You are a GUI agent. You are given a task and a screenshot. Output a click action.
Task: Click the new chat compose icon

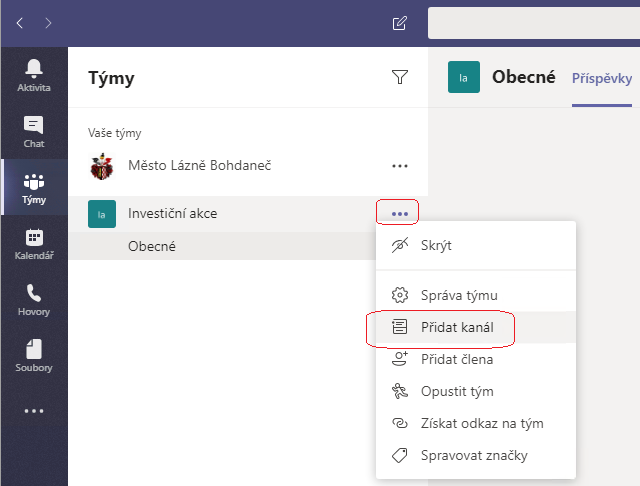click(x=400, y=23)
